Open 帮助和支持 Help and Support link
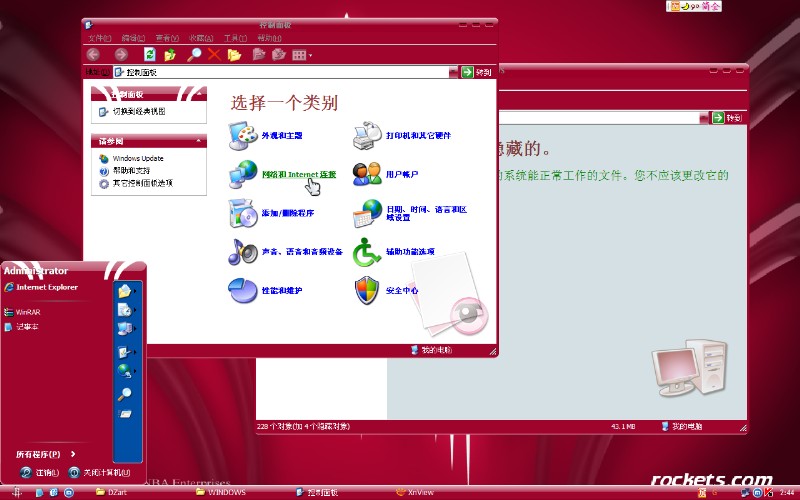 pyautogui.click(x=131, y=170)
